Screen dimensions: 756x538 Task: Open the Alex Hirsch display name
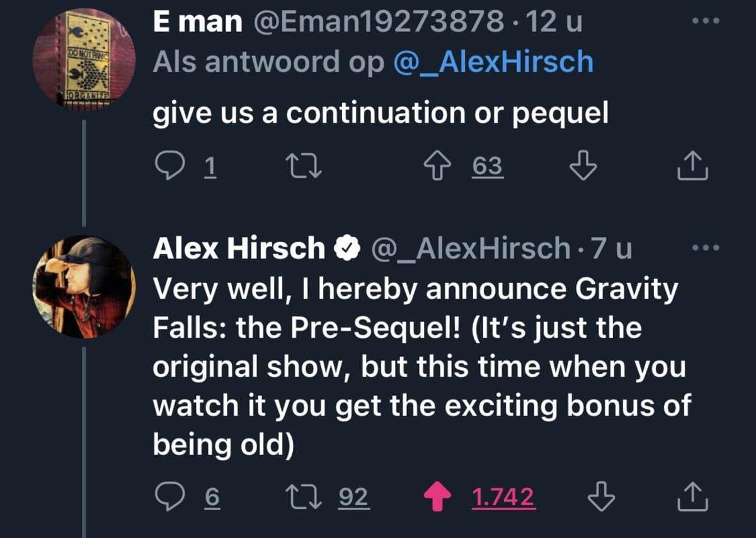pos(238,249)
